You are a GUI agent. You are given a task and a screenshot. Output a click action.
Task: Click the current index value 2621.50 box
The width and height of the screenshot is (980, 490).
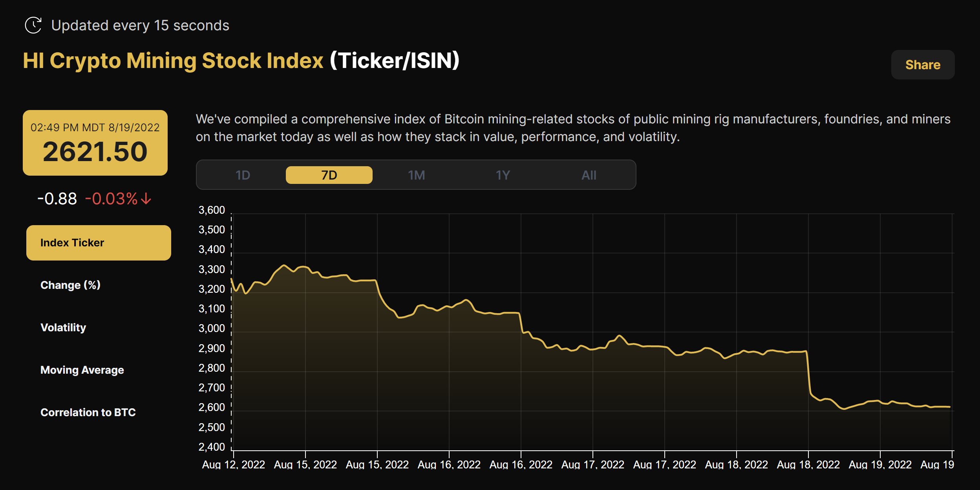pos(95,151)
